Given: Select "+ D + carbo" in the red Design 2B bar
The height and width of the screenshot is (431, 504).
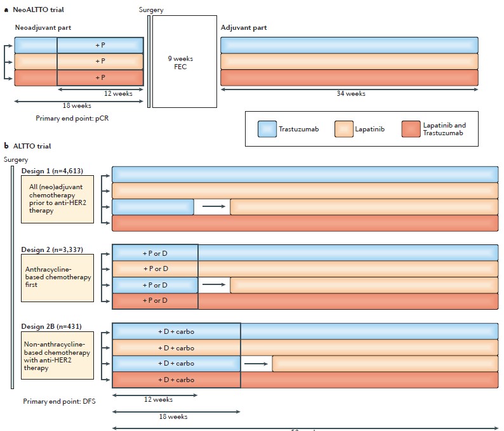Looking at the screenshot, I should click(x=176, y=380).
